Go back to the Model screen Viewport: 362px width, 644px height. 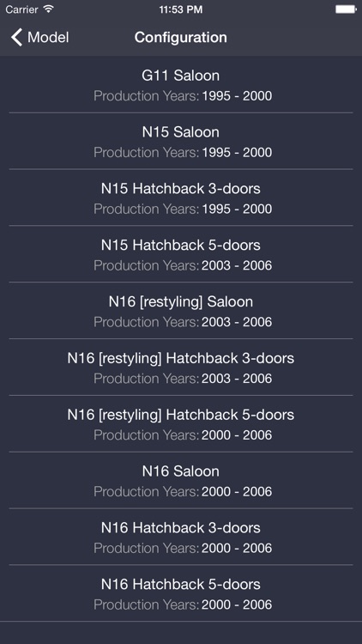pos(39,38)
